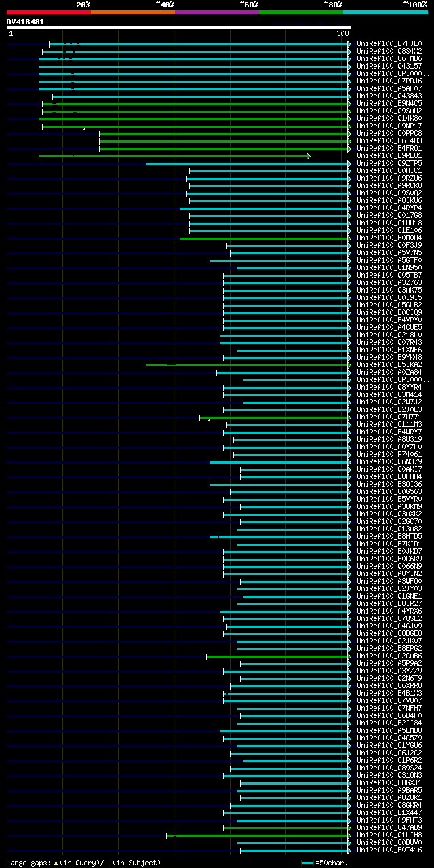The image size is (434, 868).
Task: Open hit UniRef100_C0PPC8
Action: (389, 134)
